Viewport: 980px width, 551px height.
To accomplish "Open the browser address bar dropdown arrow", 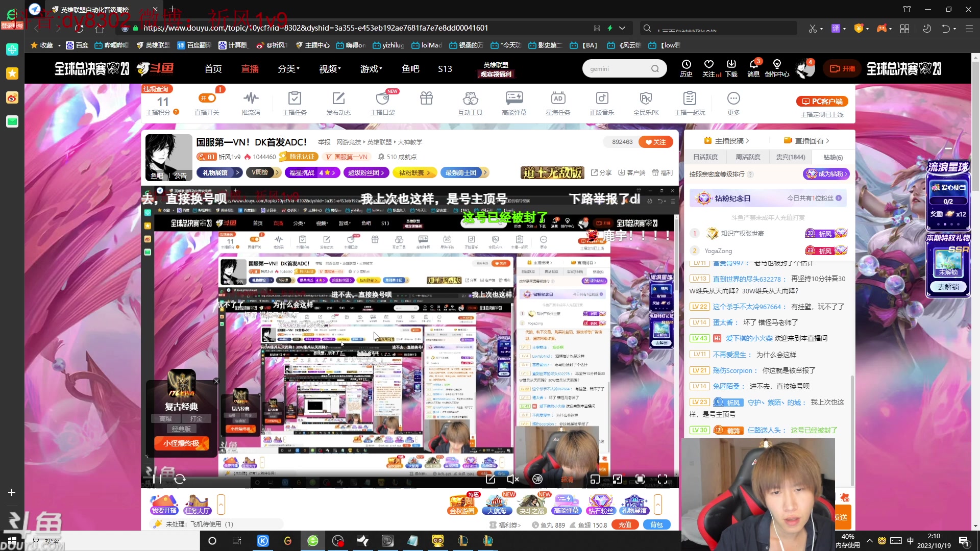I will (622, 28).
